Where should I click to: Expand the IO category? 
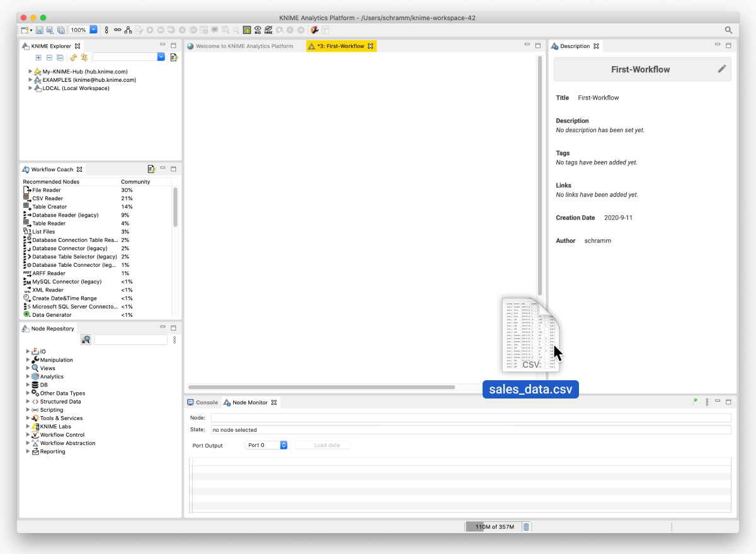click(x=28, y=351)
